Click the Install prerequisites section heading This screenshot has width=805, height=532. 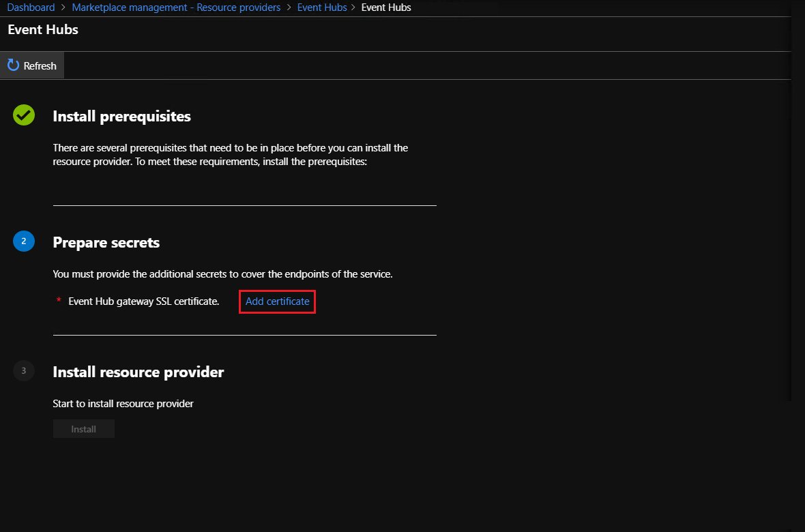click(121, 116)
